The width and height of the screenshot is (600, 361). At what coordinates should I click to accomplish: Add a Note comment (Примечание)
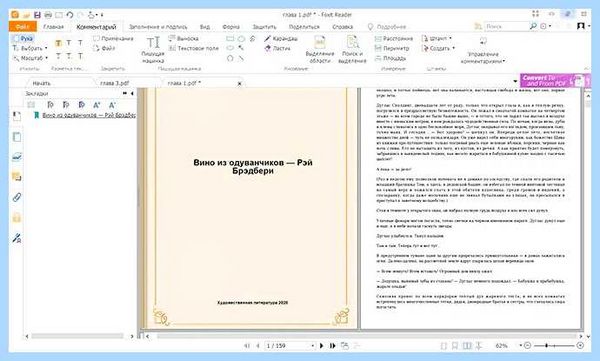click(x=113, y=38)
